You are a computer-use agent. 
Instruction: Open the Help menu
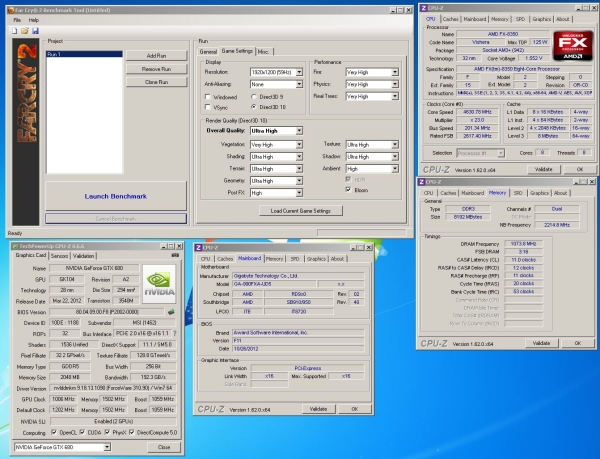pos(34,20)
